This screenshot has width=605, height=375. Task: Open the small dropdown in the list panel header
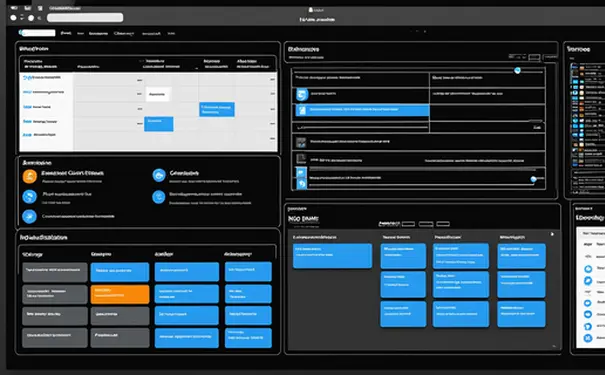tap(517, 57)
